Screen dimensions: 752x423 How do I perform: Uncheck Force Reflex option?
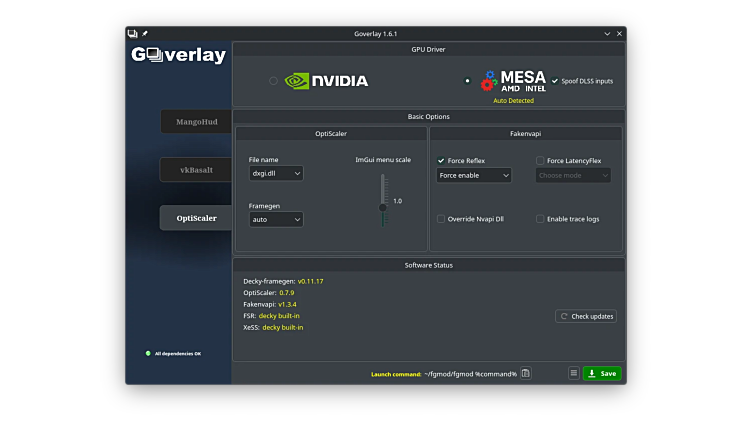(x=441, y=160)
